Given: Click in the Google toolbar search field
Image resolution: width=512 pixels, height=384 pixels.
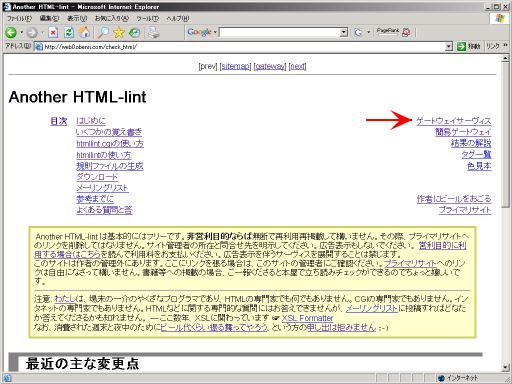Looking at the screenshot, I should [x=279, y=32].
